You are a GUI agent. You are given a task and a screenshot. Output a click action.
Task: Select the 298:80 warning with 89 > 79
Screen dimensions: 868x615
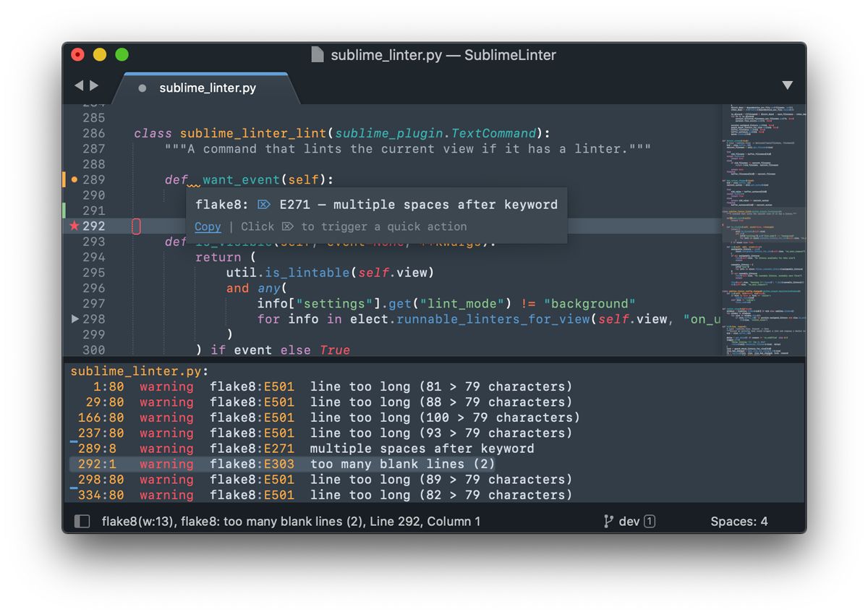322,480
